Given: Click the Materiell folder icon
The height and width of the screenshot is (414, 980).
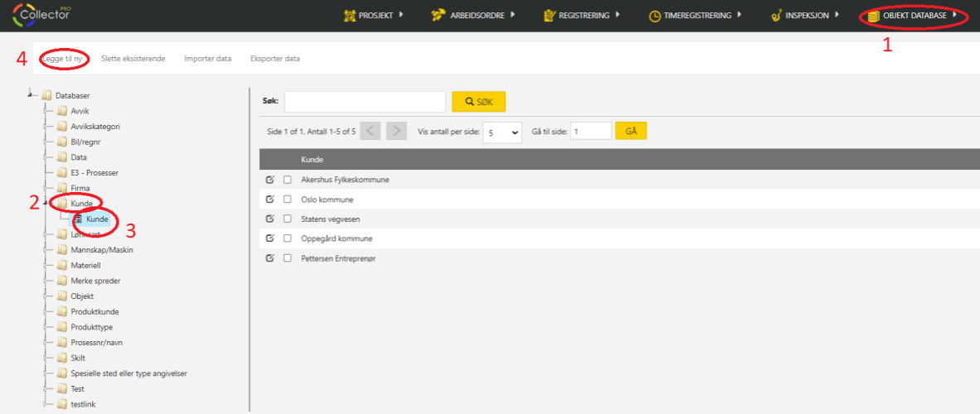Looking at the screenshot, I should coord(61,266).
